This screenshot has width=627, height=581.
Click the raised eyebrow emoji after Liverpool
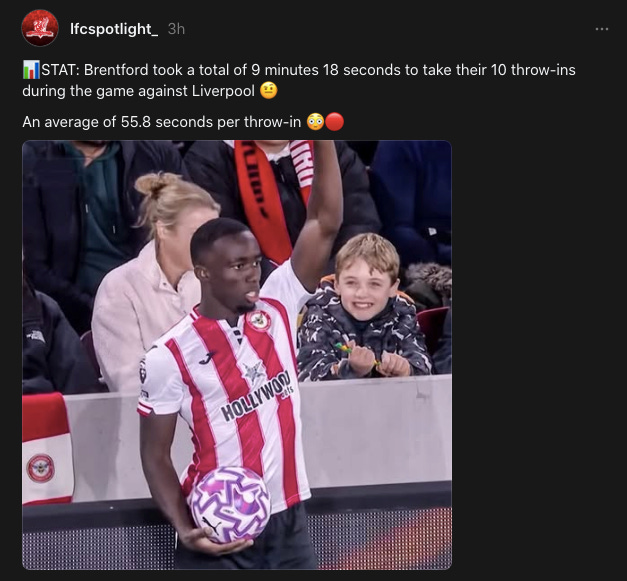coord(268,91)
